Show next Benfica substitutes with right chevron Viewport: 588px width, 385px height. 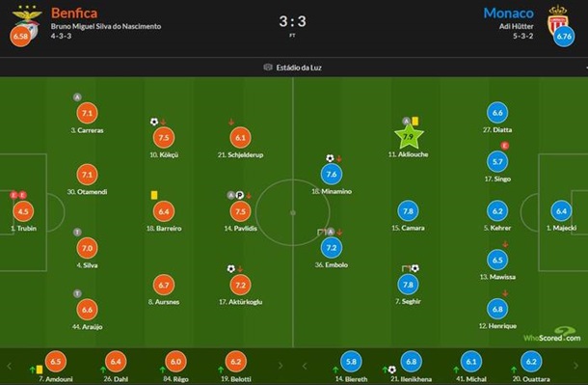coord(281,366)
